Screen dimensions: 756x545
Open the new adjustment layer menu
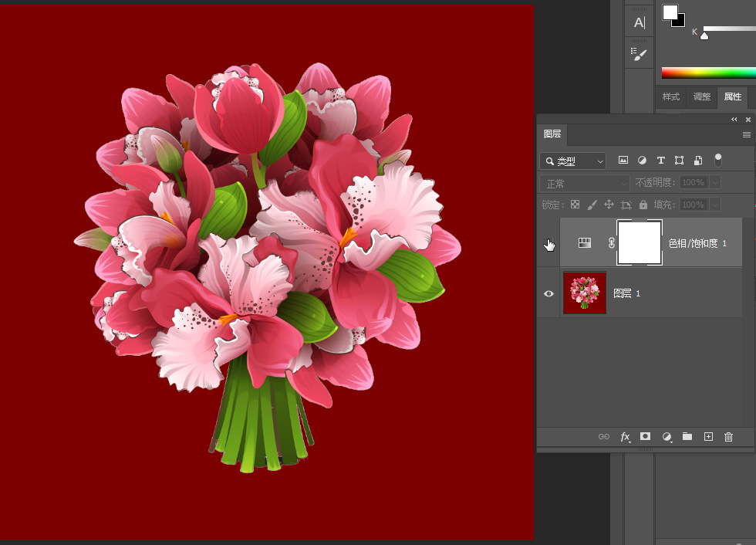667,437
